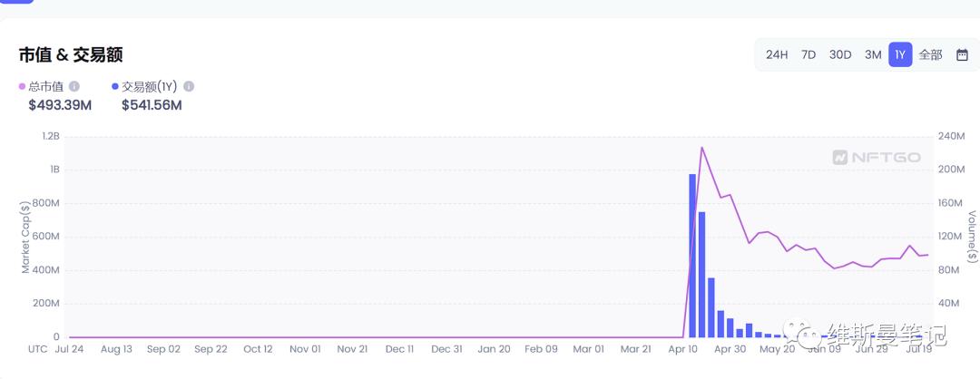Switch chart to 3M range
980x379 pixels.
coord(873,54)
